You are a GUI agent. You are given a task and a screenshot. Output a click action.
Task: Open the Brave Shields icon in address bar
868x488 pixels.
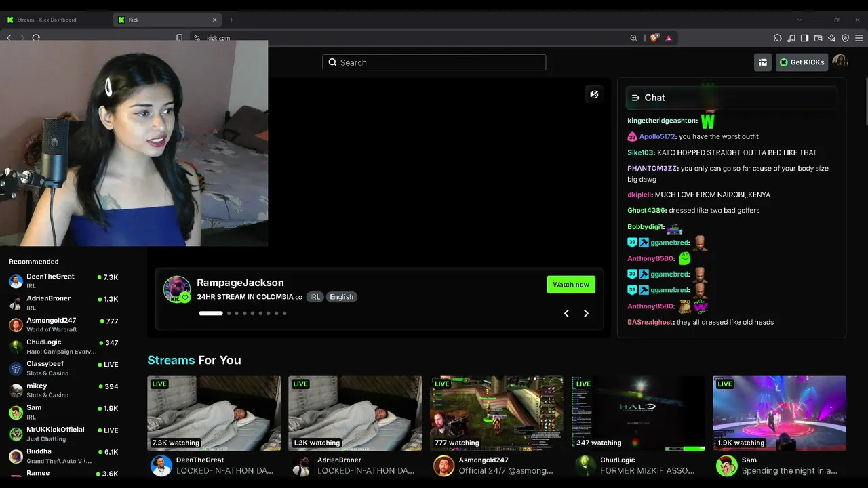tap(654, 38)
